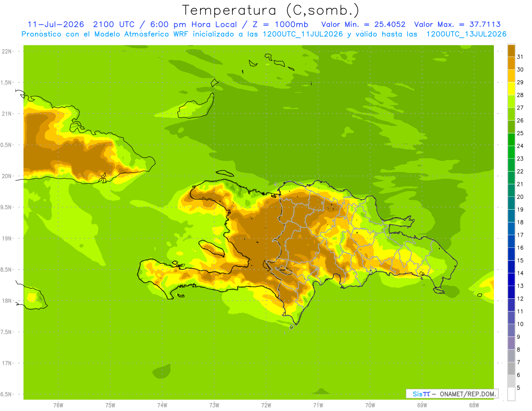Screen dimensions: 532x411
Task: Click the legend value '28'
Action: click(520, 95)
